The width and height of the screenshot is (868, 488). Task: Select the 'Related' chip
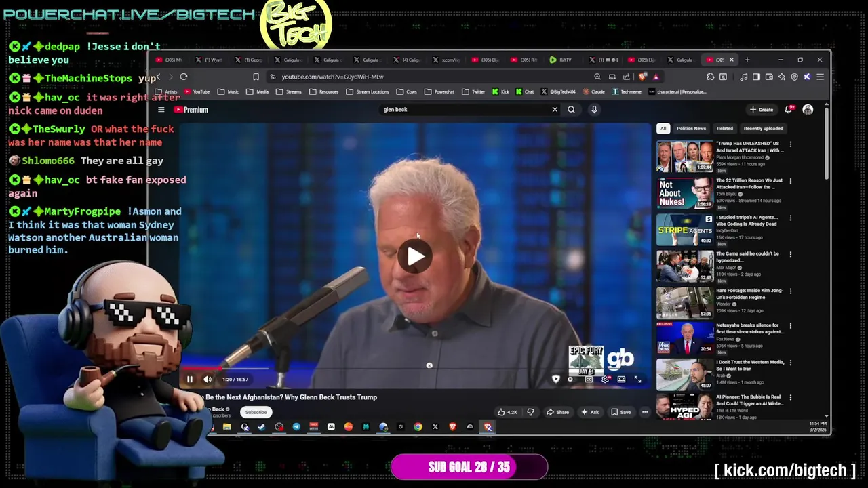pos(725,128)
